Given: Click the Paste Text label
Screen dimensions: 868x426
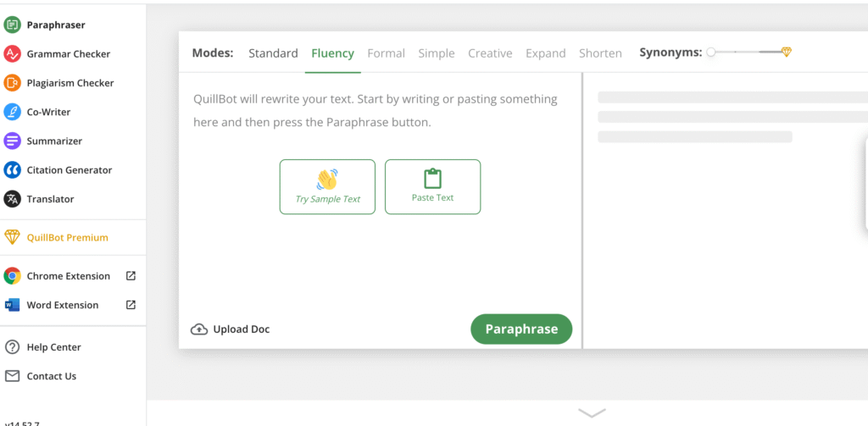Looking at the screenshot, I should pos(432,197).
